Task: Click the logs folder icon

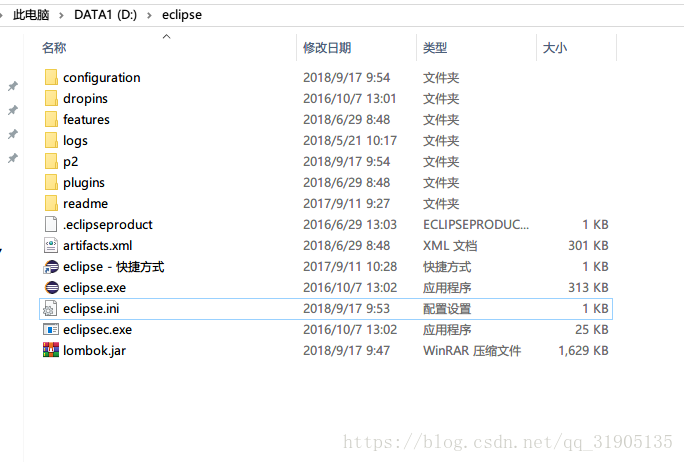Action: click(51, 140)
